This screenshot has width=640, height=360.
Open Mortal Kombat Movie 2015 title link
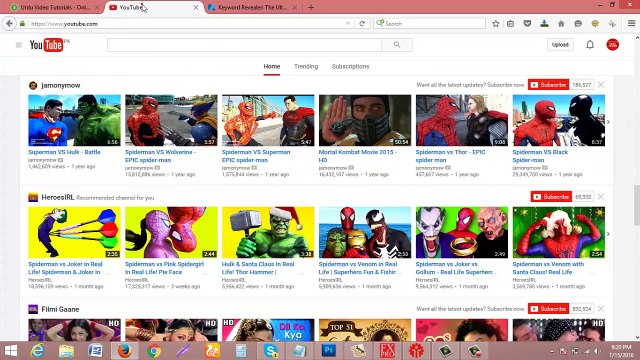pyautogui.click(x=358, y=156)
